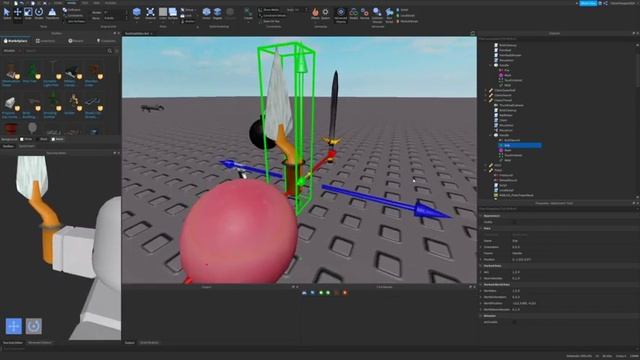Screen dimensions: 640x360
Task: Open the Plugins ribbon tab
Action: 111,3
